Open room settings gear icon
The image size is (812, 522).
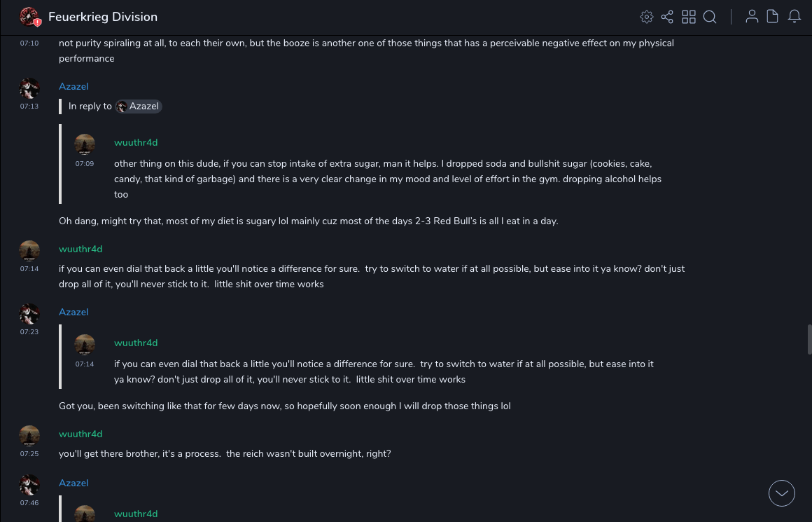pyautogui.click(x=647, y=17)
